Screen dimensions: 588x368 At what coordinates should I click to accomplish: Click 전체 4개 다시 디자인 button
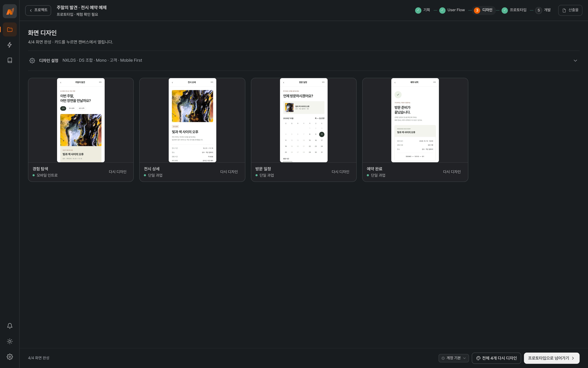click(x=496, y=358)
